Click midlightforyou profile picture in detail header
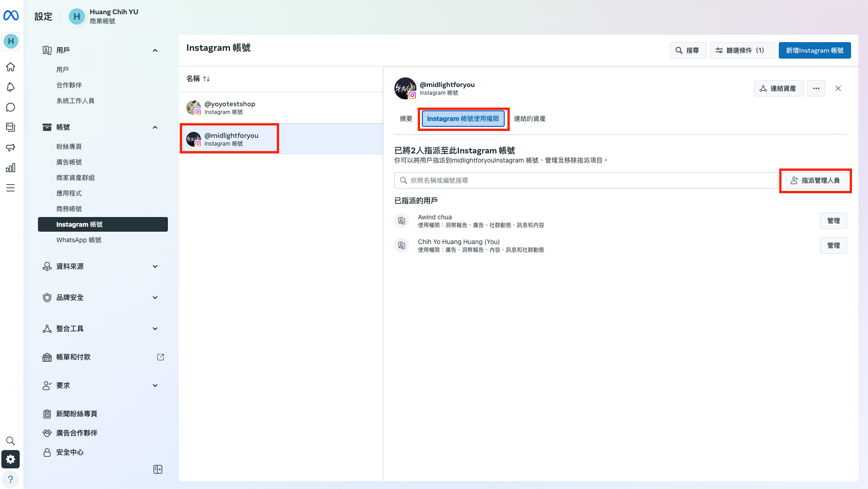The height and width of the screenshot is (489, 868). click(405, 88)
